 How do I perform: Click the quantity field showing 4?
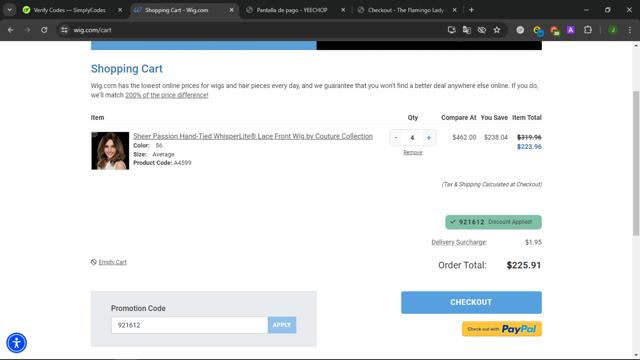412,138
